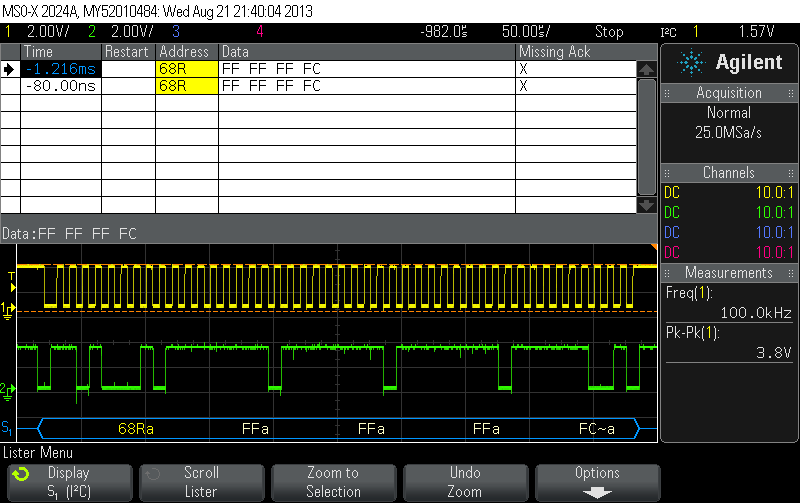Open the Display S1 (I²C) softkey
The width and height of the screenshot is (800, 503).
(70, 482)
